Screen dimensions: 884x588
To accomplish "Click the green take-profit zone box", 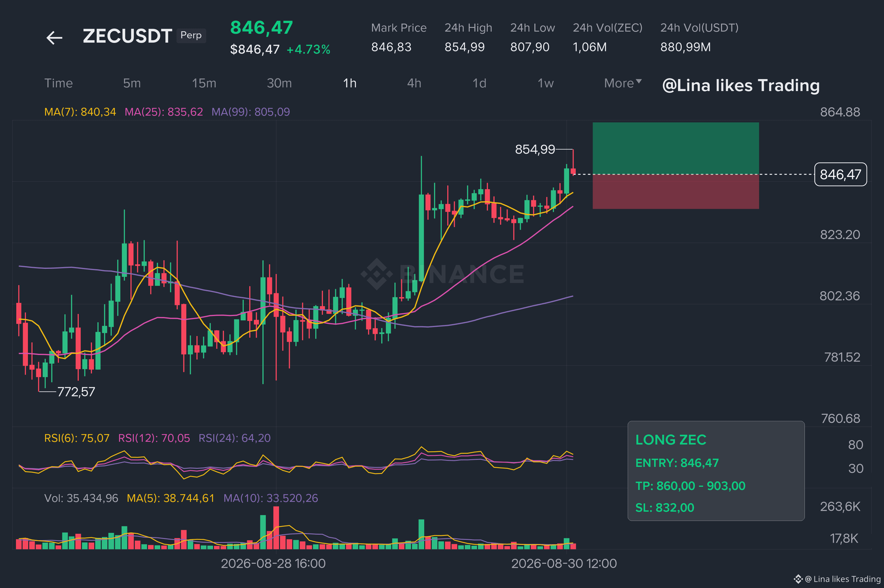I will click(x=675, y=148).
